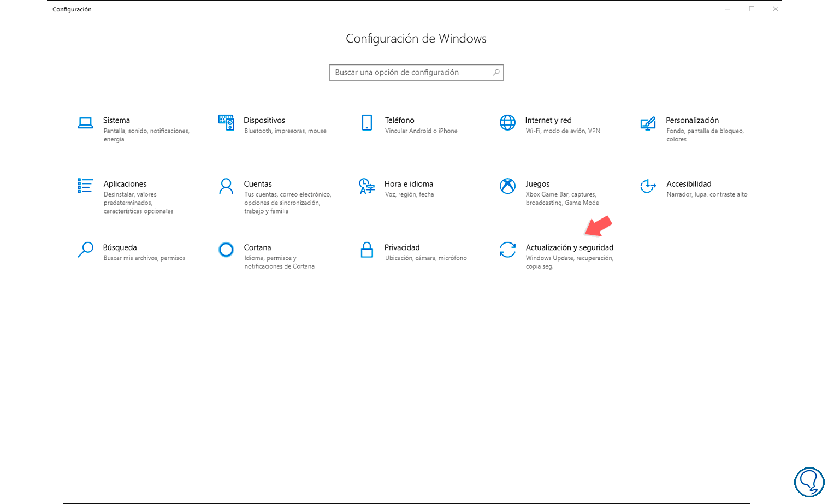Open the Búsqueda magnifier icon

point(85,250)
